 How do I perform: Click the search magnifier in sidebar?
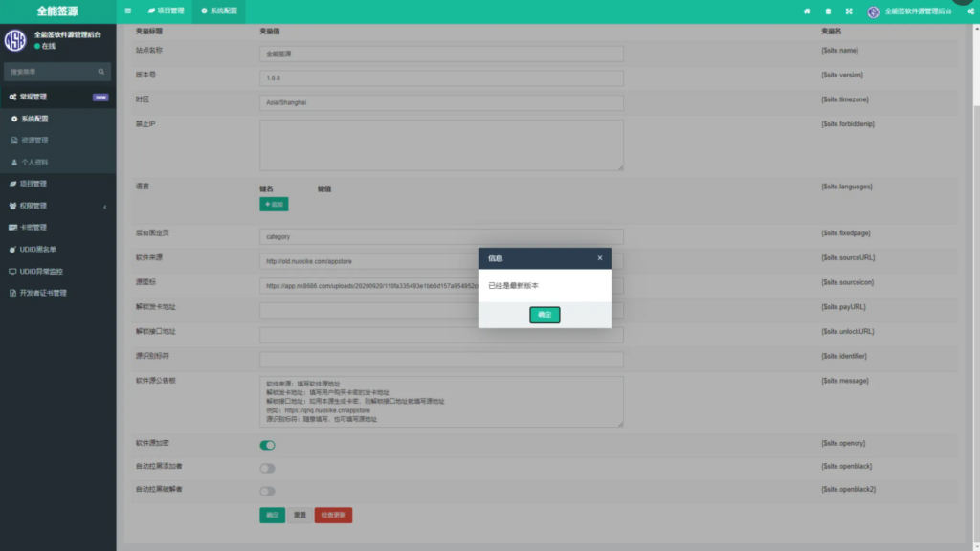[100, 72]
